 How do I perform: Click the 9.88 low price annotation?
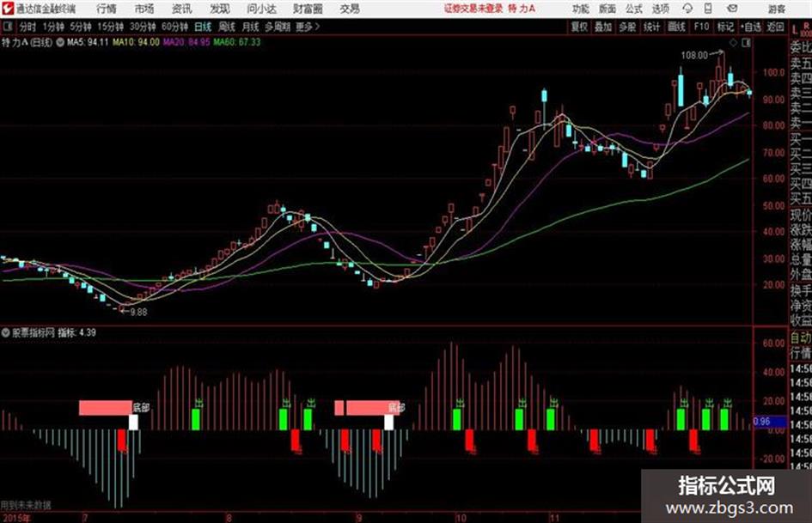coord(138,313)
